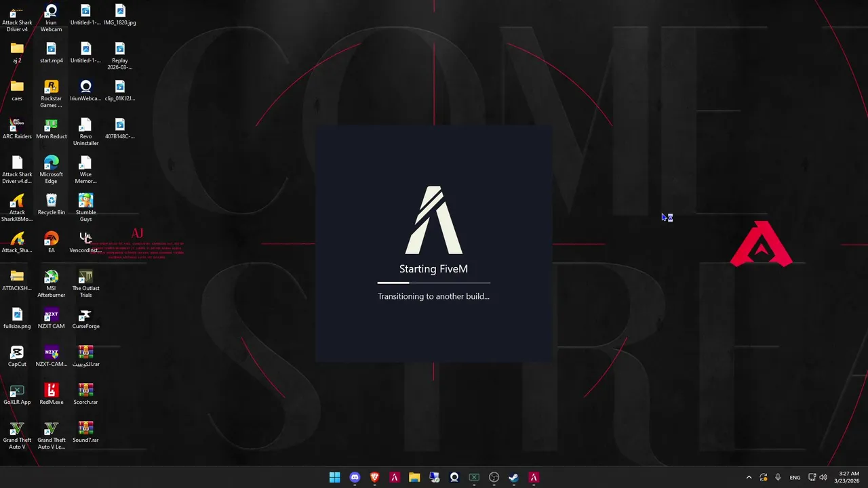
Task: Select the Attack Shark Driver v4 shortcut
Action: pyautogui.click(x=17, y=18)
